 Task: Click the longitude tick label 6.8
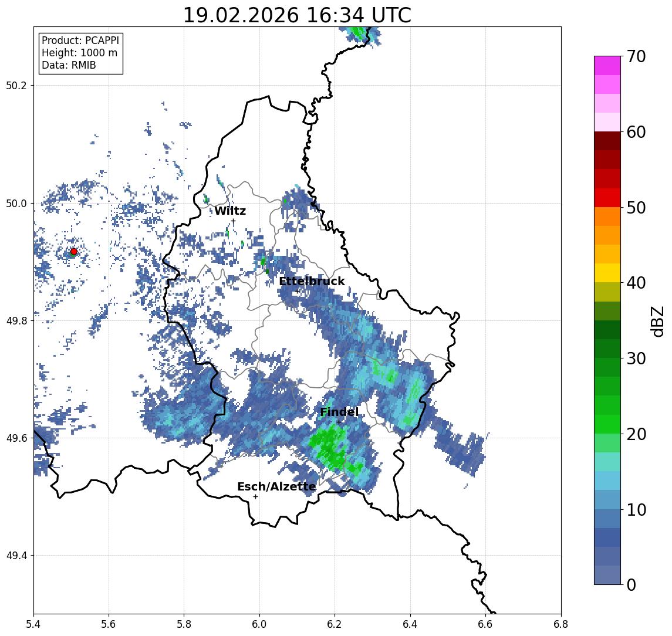tap(561, 624)
